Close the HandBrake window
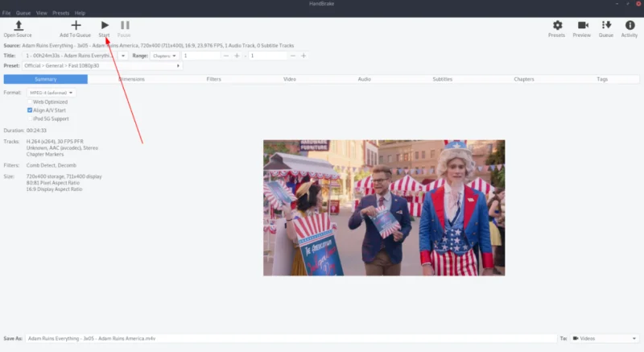The height and width of the screenshot is (352, 644). coord(638,4)
